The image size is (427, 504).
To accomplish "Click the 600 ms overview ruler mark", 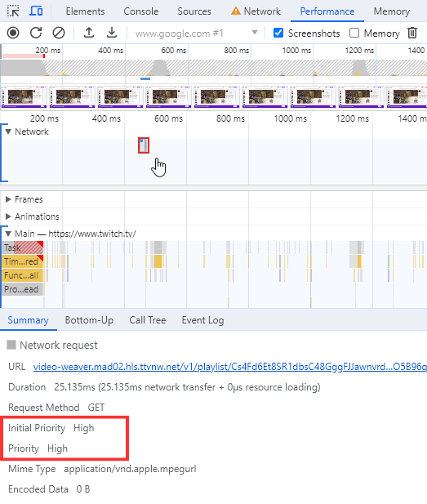I will pos(174,51).
